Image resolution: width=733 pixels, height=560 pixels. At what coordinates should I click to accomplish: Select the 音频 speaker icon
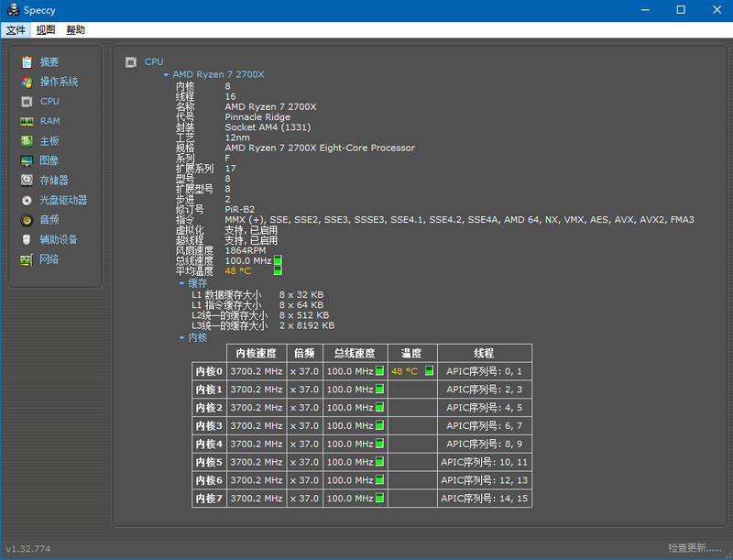[x=27, y=220]
